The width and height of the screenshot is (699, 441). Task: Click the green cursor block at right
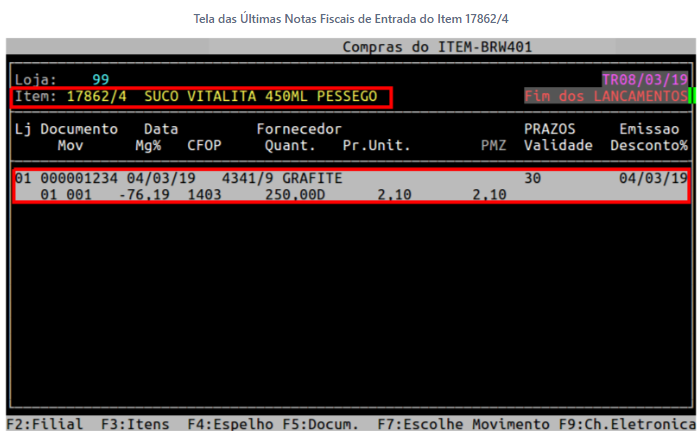click(691, 97)
